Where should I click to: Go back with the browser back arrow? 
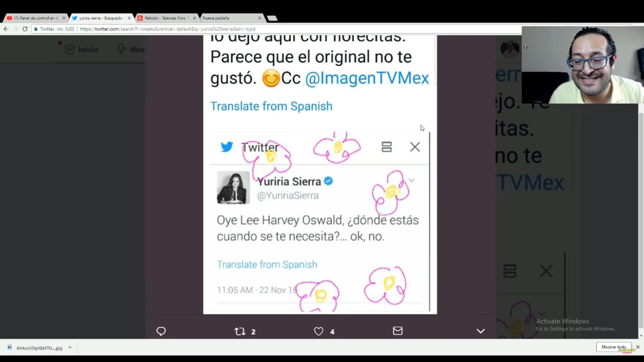tap(6, 29)
